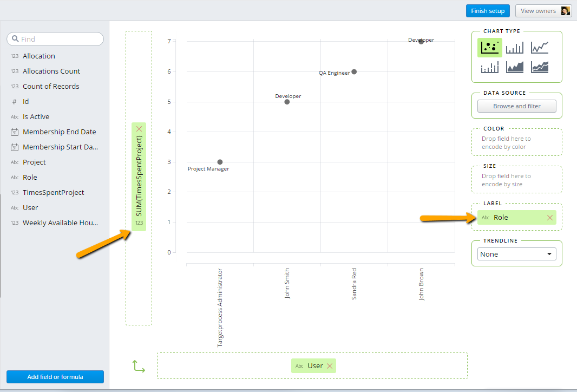The height and width of the screenshot is (392, 577).
Task: Click the 123 icon beside TimesSpentProject field
Action: [15, 193]
